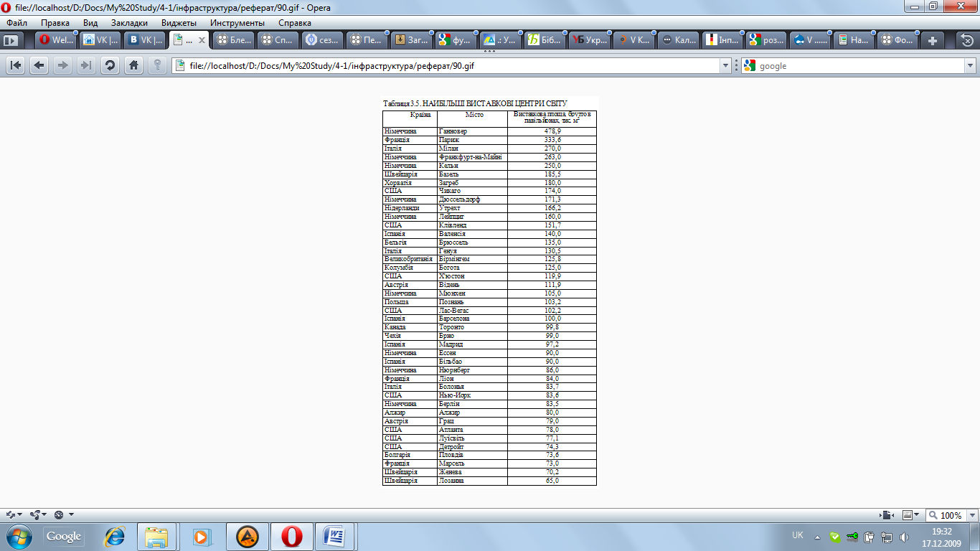
Task: Open the search engine dropdown arrow
Action: [971, 66]
